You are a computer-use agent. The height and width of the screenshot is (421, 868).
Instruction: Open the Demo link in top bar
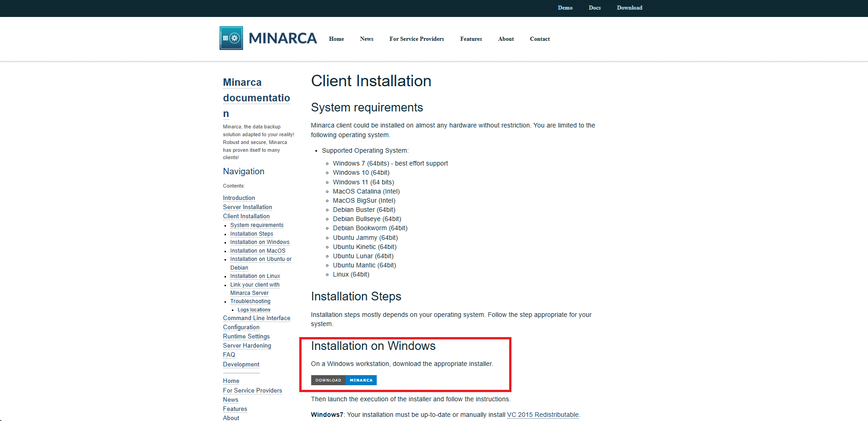click(x=565, y=8)
